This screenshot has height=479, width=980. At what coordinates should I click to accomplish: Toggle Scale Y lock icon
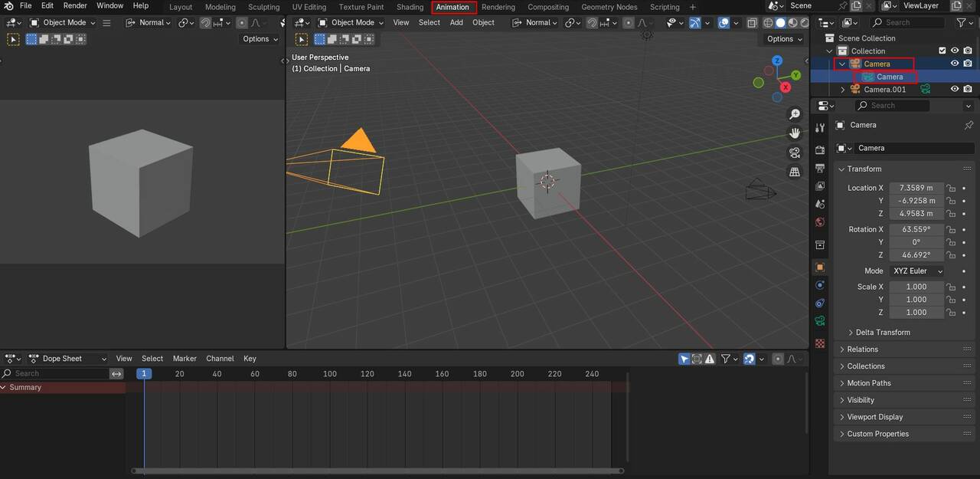951,300
